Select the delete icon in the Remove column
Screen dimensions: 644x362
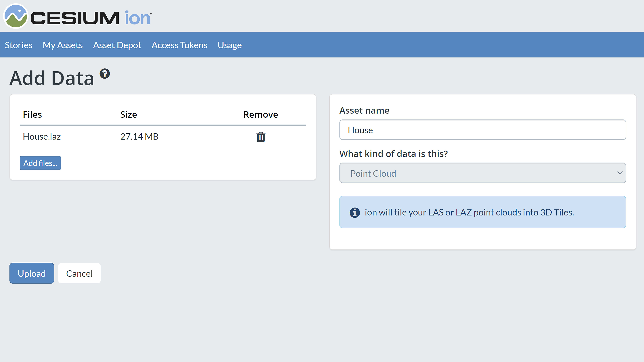(260, 137)
